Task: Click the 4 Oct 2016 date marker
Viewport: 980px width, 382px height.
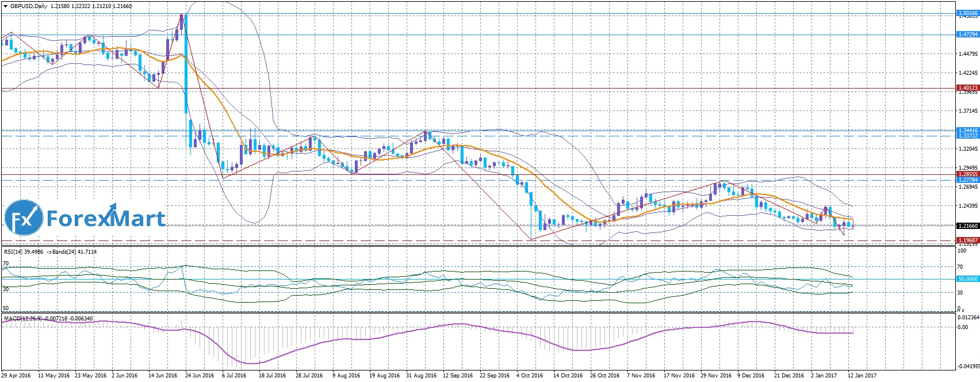Action: point(529,376)
